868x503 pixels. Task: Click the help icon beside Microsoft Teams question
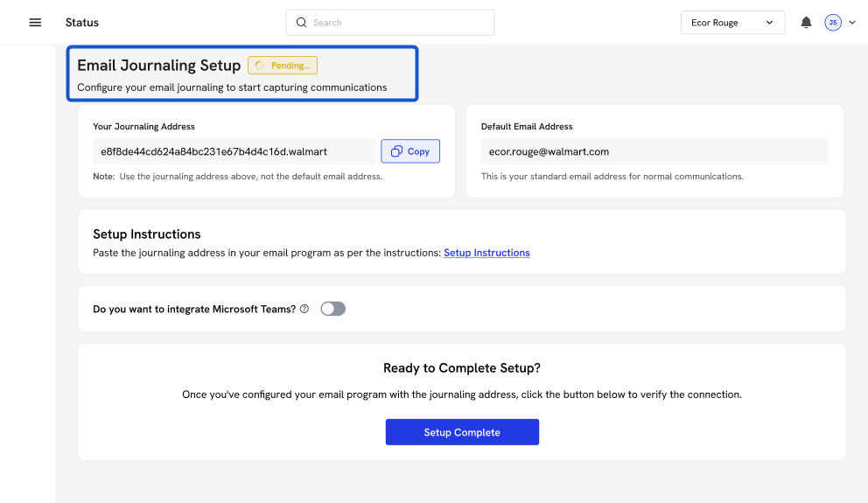(x=304, y=309)
